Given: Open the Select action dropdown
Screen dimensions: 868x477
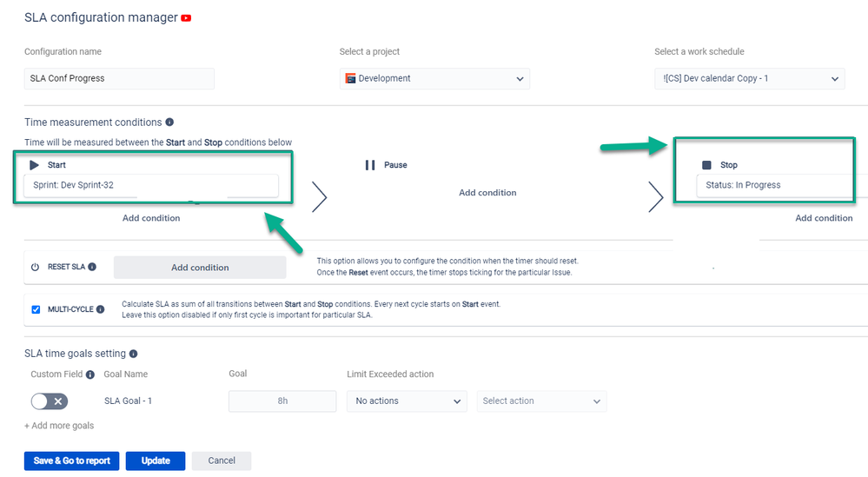Looking at the screenshot, I should [541, 401].
